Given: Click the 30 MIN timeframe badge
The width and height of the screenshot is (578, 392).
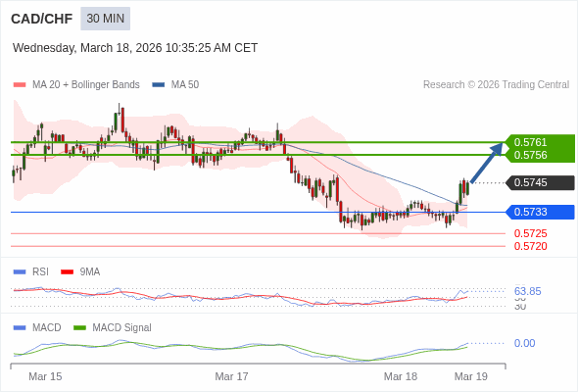Looking at the screenshot, I should [x=105, y=19].
